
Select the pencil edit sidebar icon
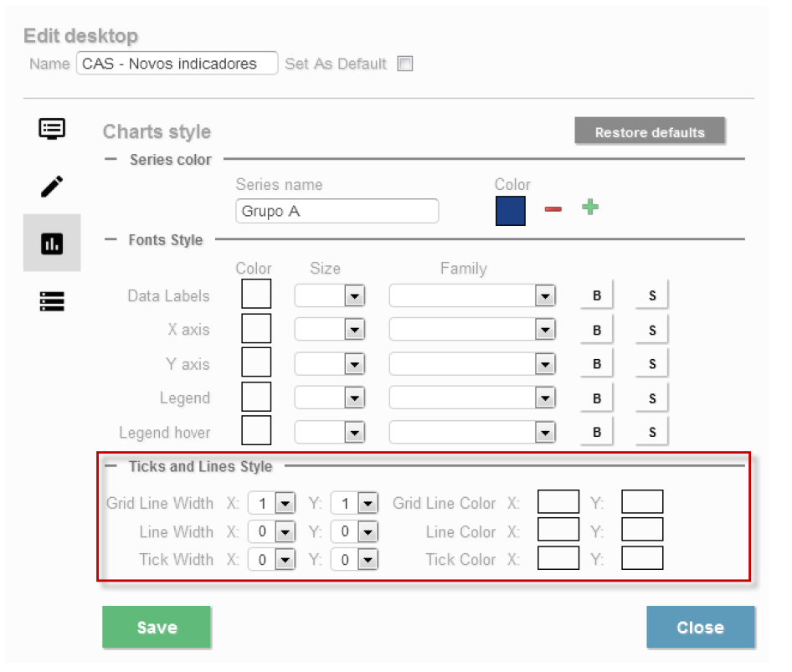[52, 187]
